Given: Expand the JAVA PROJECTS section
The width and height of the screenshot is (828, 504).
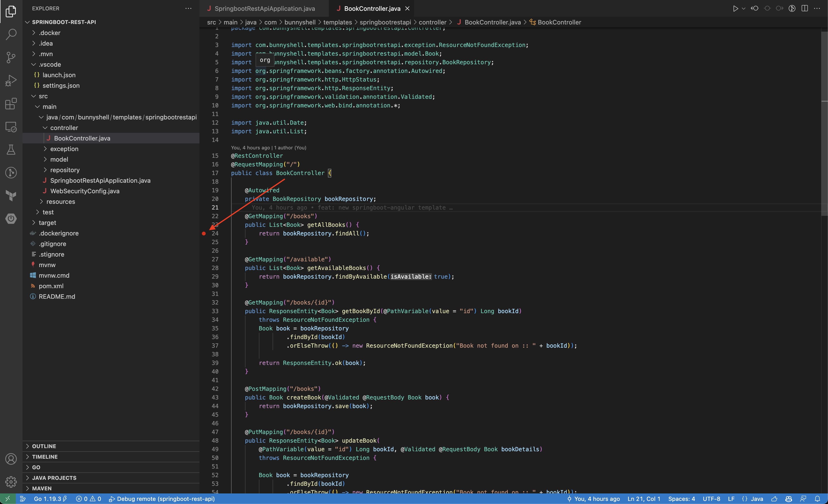Looking at the screenshot, I should (111, 478).
